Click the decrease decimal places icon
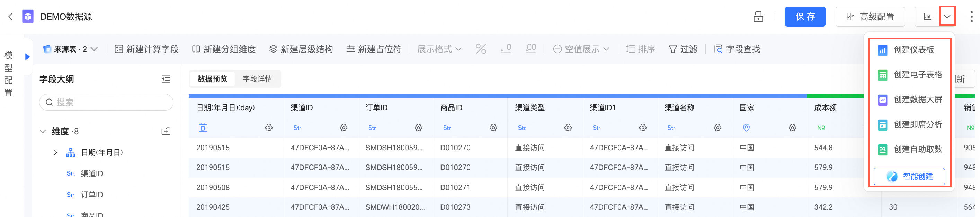This screenshot has height=217, width=980. point(506,49)
